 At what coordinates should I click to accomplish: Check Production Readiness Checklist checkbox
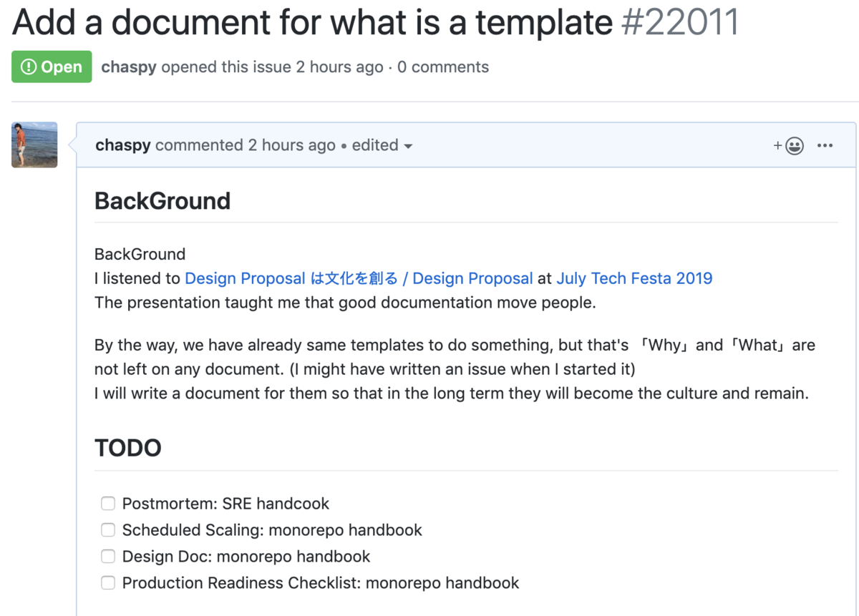[108, 582]
